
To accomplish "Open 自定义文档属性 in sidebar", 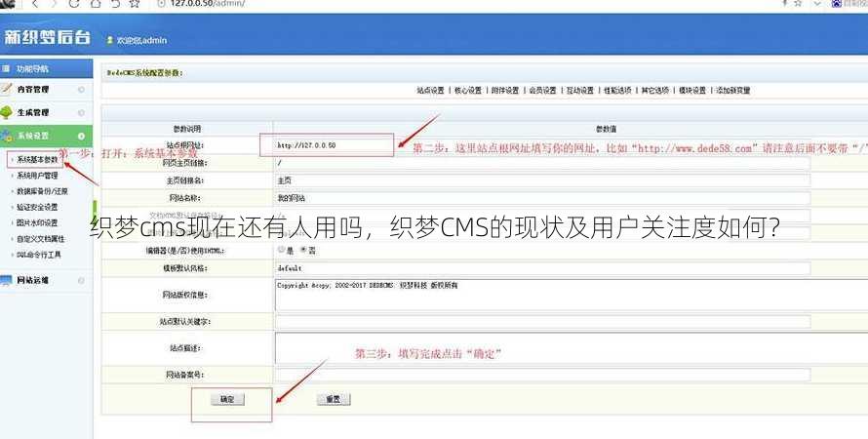I will click(x=40, y=239).
